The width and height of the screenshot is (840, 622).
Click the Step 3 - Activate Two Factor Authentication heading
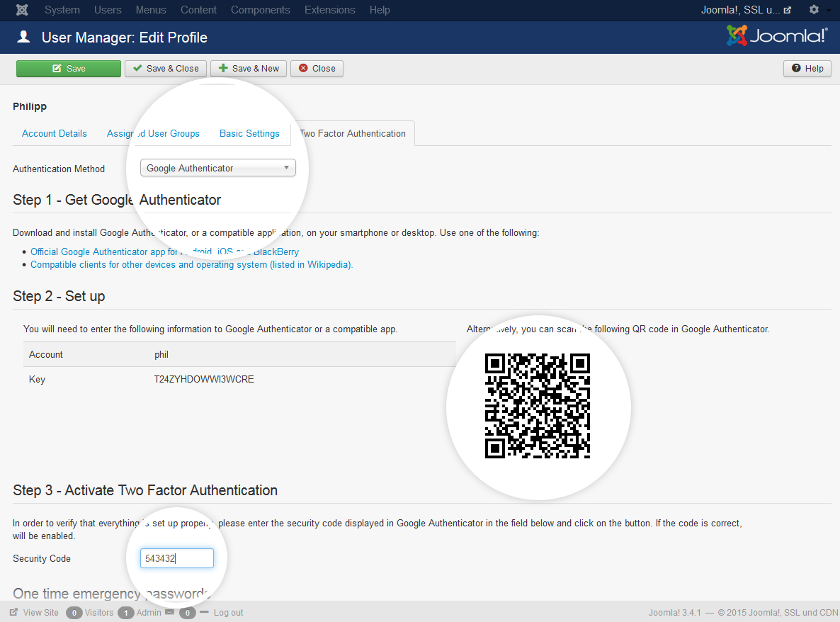(x=145, y=490)
